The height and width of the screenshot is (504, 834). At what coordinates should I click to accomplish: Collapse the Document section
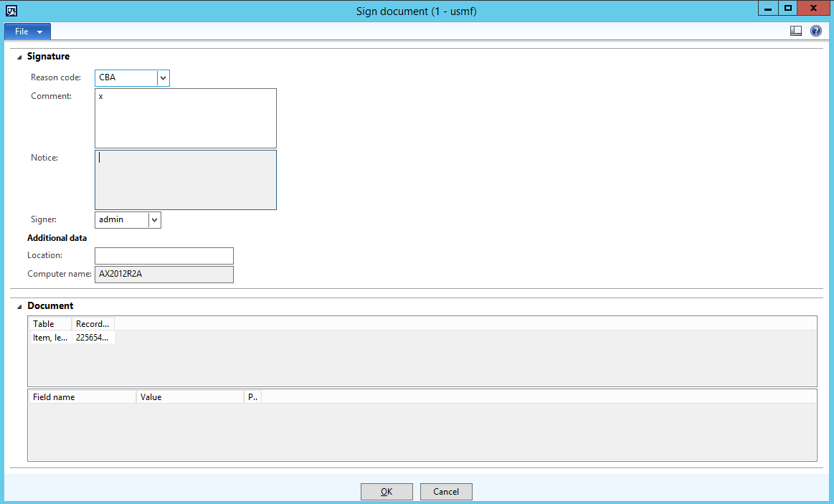click(x=19, y=306)
